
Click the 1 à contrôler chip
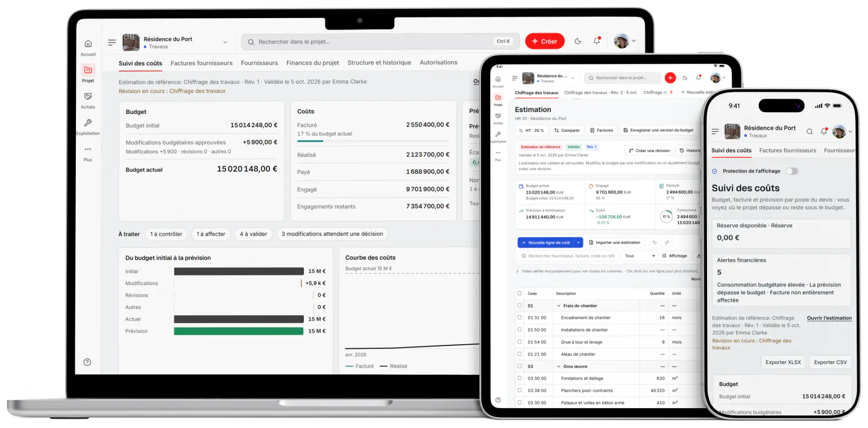(166, 234)
